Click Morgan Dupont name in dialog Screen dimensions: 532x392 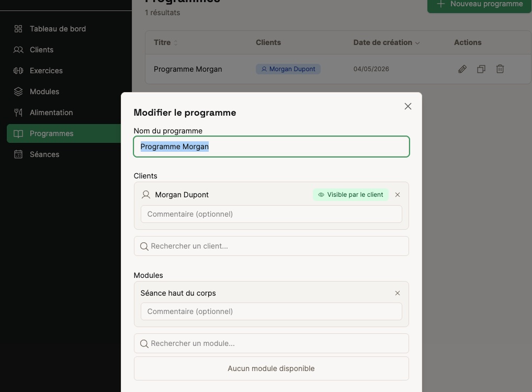tap(182, 195)
